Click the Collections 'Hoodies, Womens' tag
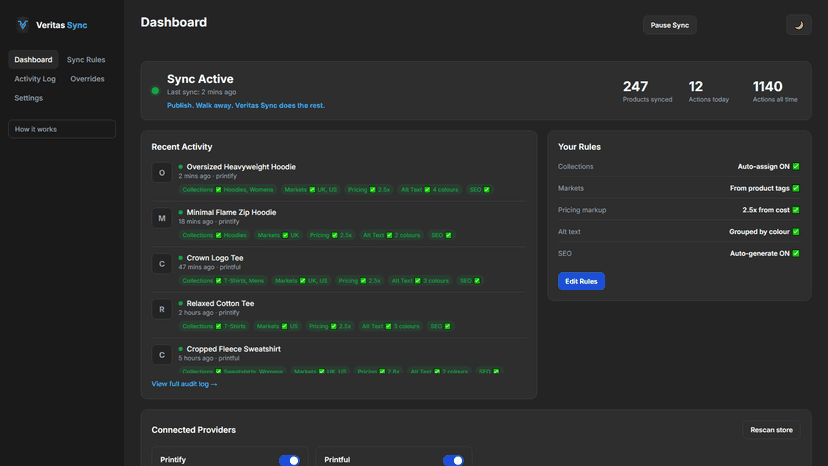 (228, 190)
